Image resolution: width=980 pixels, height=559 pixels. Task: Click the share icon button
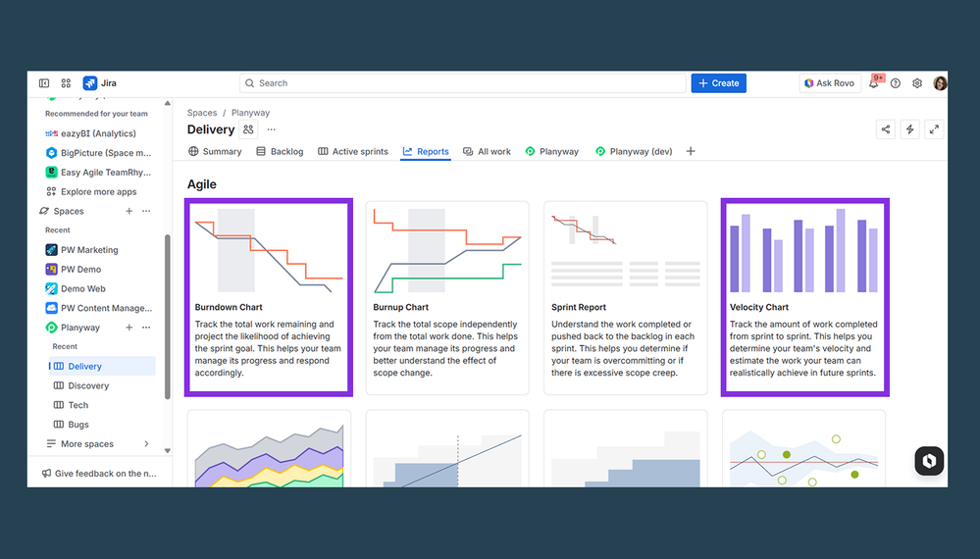tap(886, 129)
